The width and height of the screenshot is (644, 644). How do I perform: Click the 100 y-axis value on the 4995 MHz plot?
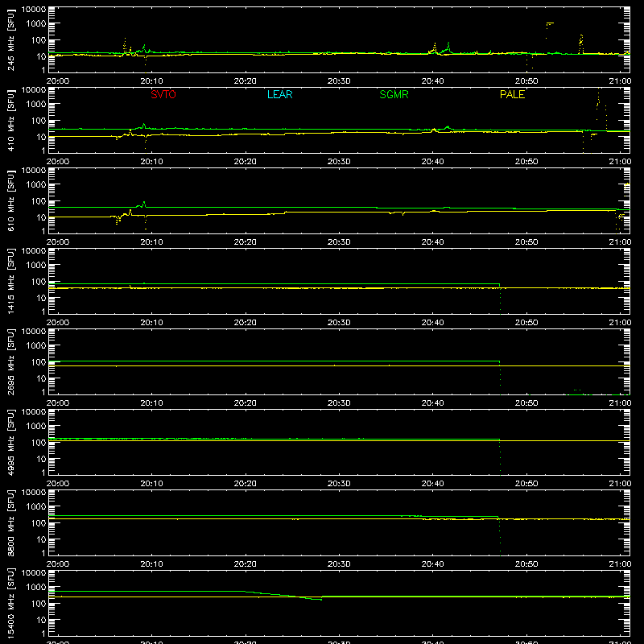pos(39,443)
